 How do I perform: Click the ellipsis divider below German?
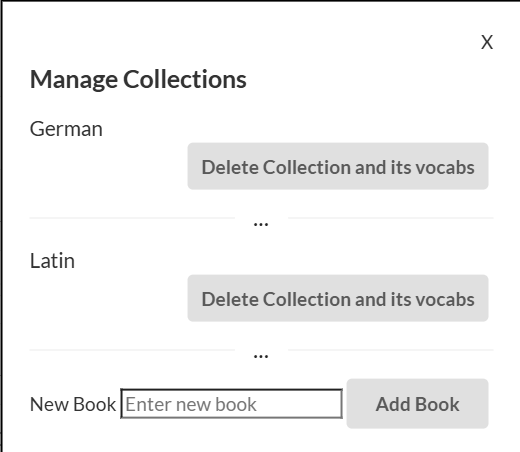pos(261,224)
